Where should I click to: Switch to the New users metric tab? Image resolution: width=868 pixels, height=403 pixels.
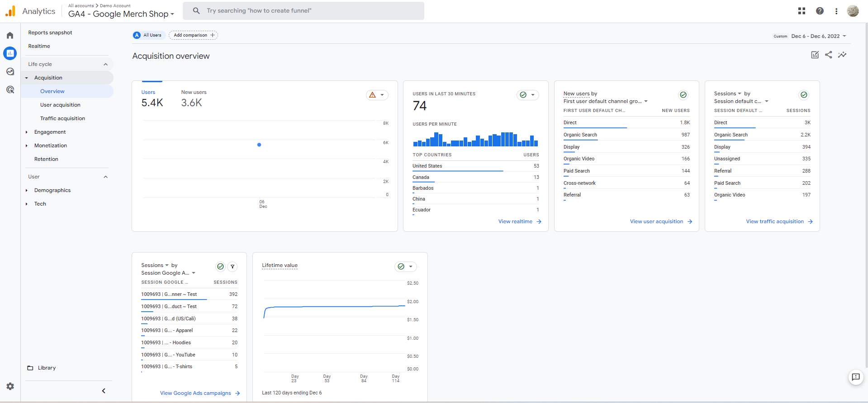coord(194,98)
